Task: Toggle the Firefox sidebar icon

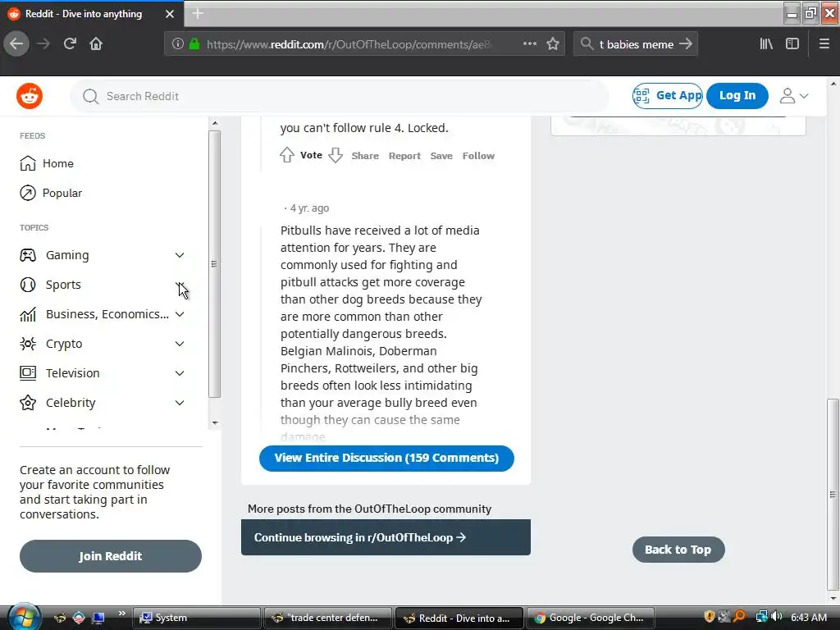Action: point(792,44)
